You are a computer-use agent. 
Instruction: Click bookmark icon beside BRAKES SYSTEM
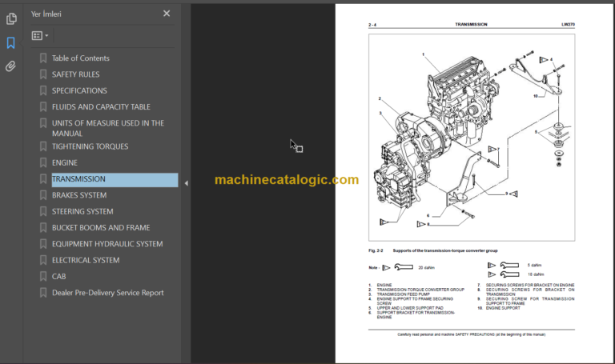point(43,195)
